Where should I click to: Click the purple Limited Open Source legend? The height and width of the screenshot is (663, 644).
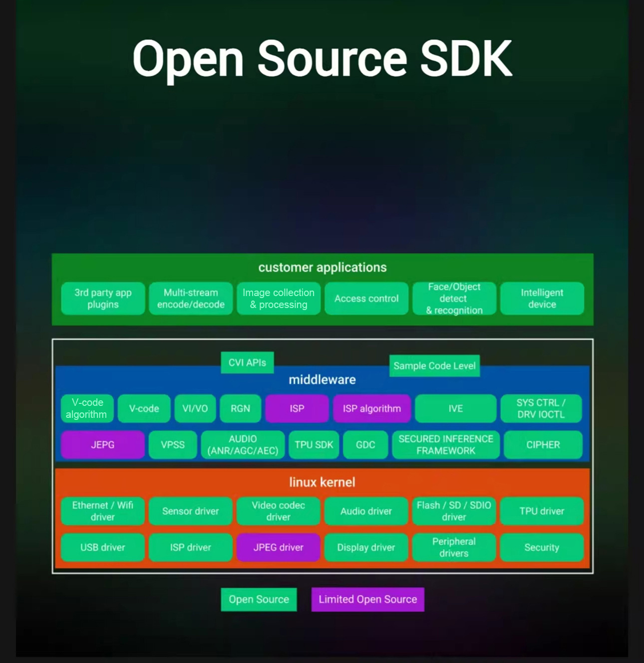[367, 600]
